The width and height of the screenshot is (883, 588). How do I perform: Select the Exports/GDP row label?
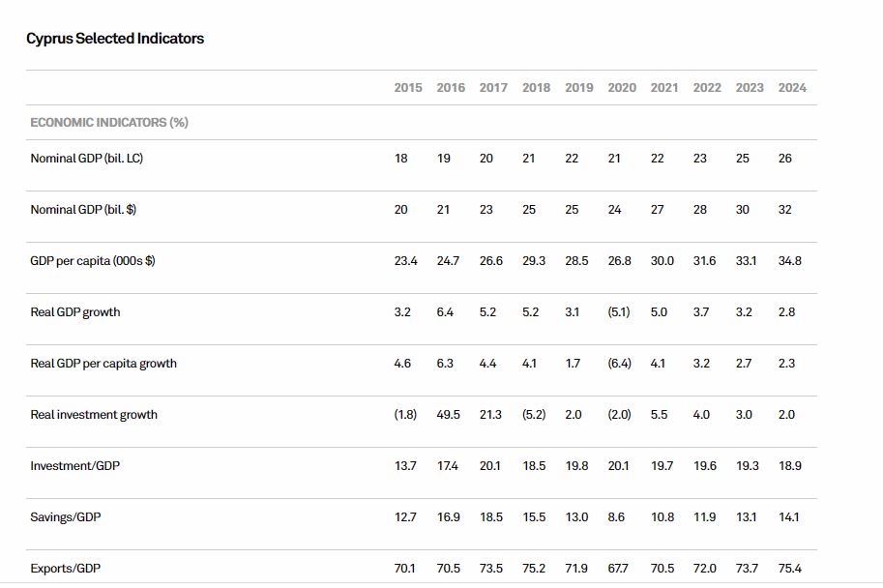pyautogui.click(x=65, y=569)
